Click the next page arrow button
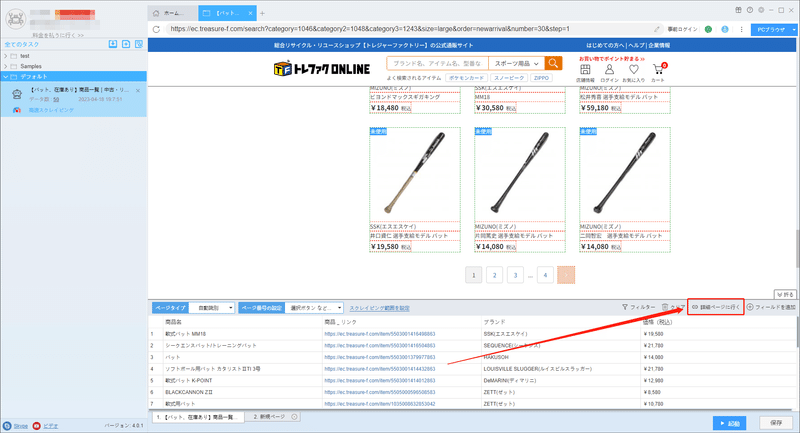 (566, 275)
